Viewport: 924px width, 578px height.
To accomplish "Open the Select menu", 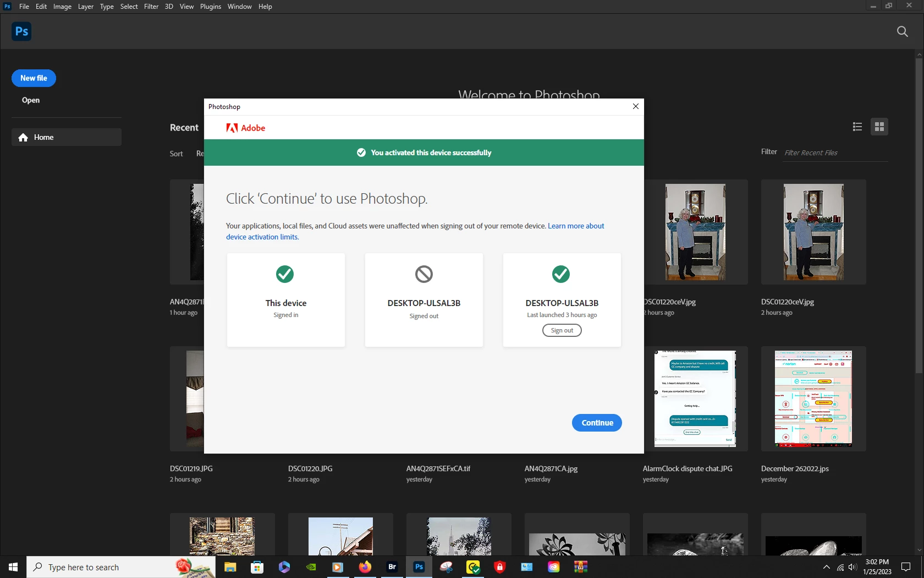I will click(129, 7).
